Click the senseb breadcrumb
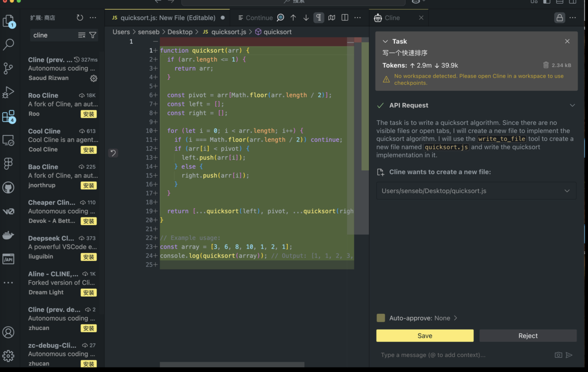Screen dimensions: 588x372 click(149, 32)
